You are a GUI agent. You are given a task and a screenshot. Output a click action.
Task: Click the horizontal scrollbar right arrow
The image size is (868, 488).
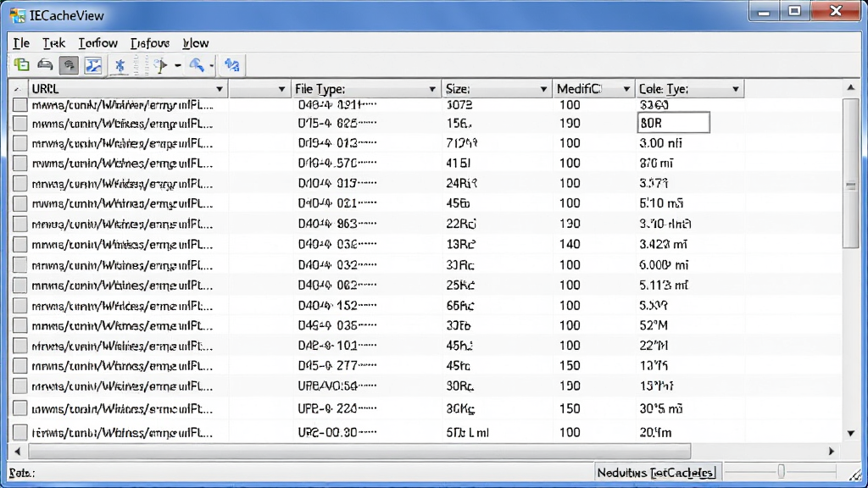831,452
